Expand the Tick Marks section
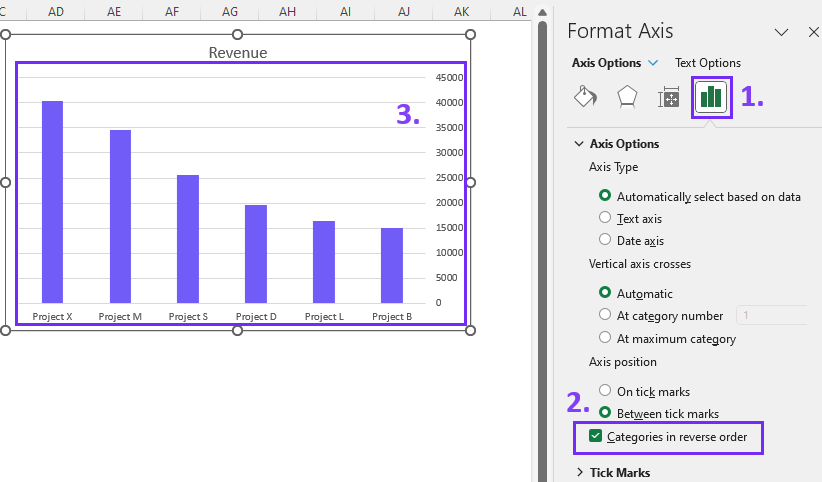This screenshot has height=482, width=822. tap(579, 473)
